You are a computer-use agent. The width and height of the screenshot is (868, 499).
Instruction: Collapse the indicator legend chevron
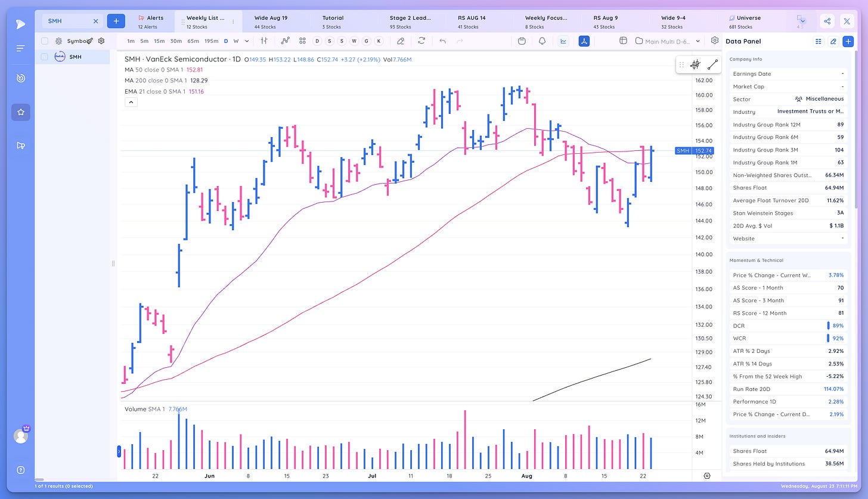coord(132,102)
